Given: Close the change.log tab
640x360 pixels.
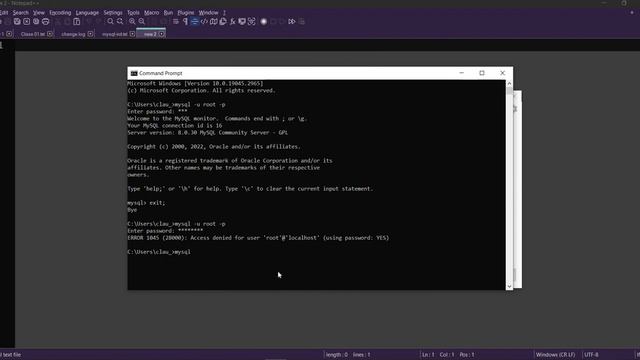Looking at the screenshot, I should click(90, 34).
